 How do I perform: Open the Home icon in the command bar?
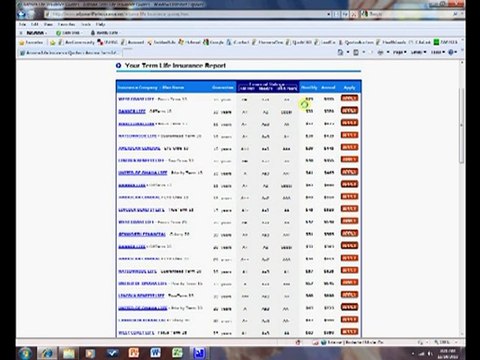click(x=340, y=52)
